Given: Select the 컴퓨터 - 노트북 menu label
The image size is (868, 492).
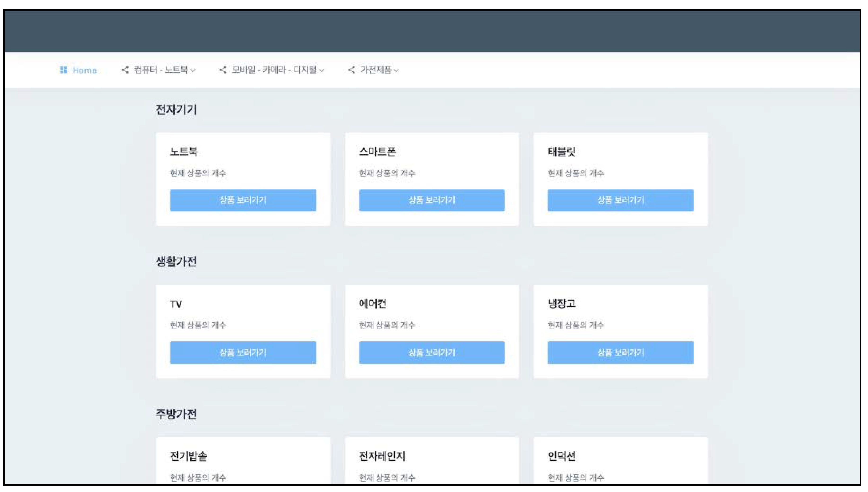Looking at the screenshot, I should point(161,70).
